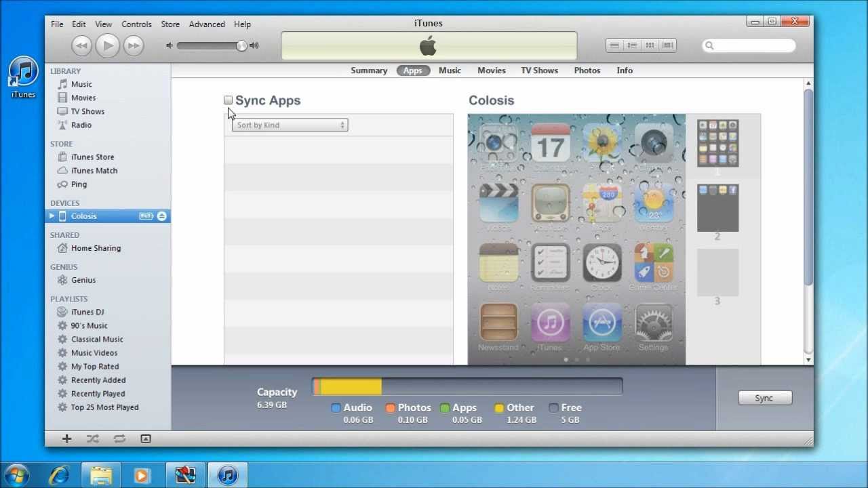Switch to the TV Shows tab
Image resolution: width=868 pixels, height=488 pixels.
click(539, 70)
